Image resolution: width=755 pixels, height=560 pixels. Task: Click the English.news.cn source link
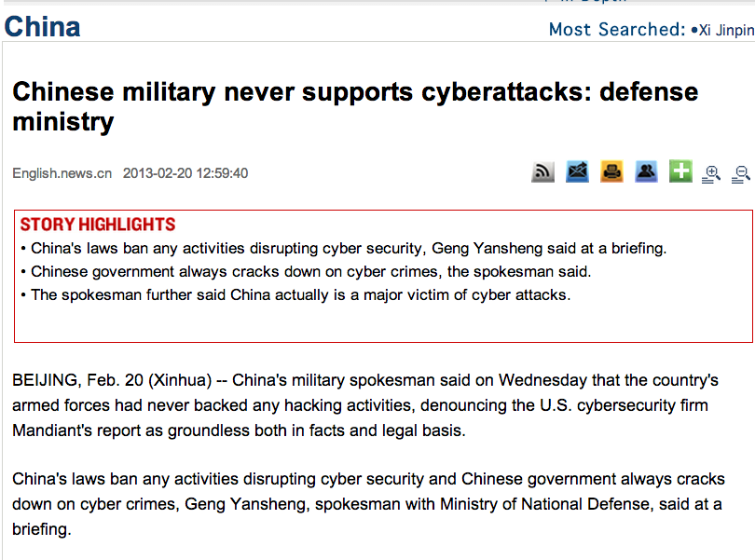click(62, 173)
